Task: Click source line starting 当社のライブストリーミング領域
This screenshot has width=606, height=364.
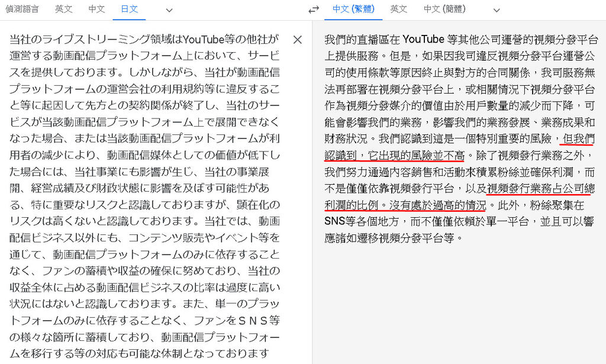Action: [x=144, y=40]
